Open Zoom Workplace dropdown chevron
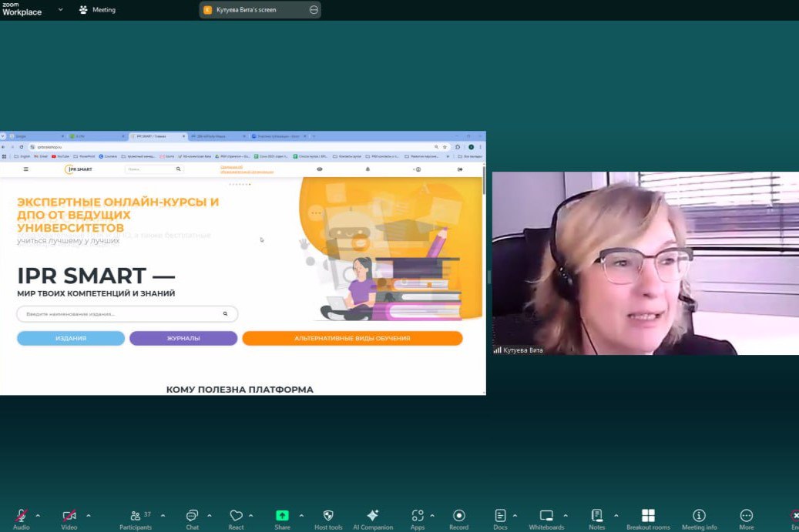This screenshot has height=532, width=799. coord(61,10)
